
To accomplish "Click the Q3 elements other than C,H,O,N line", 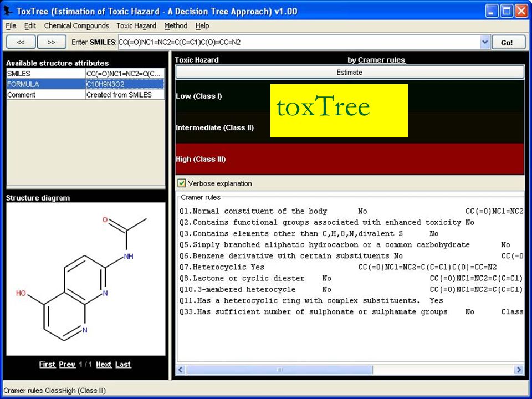I will pyautogui.click(x=309, y=234).
